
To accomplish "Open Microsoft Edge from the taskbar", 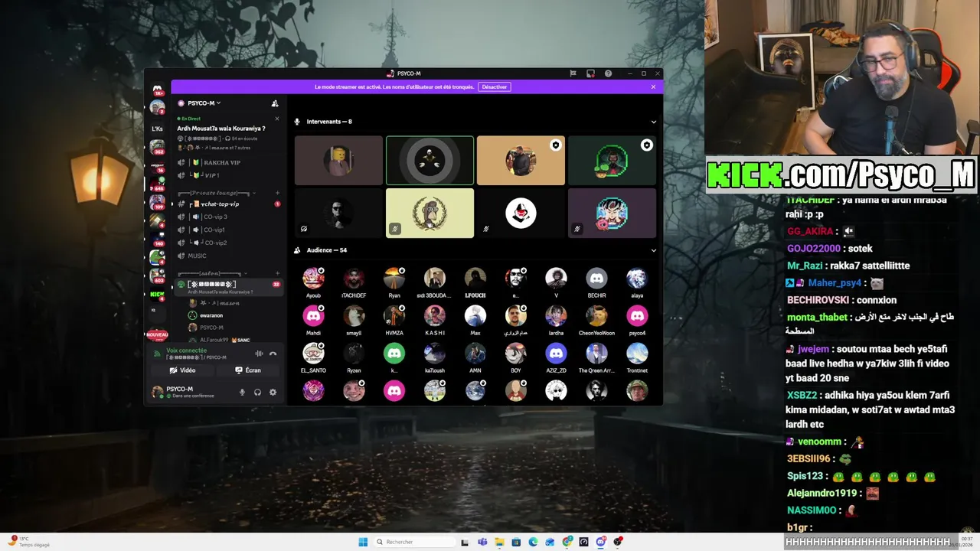I will point(533,542).
